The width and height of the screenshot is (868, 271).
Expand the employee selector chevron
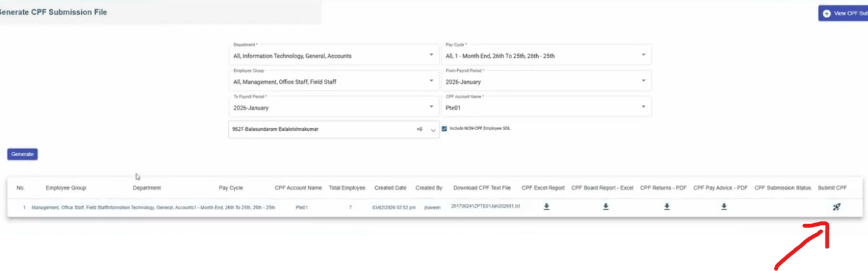434,130
